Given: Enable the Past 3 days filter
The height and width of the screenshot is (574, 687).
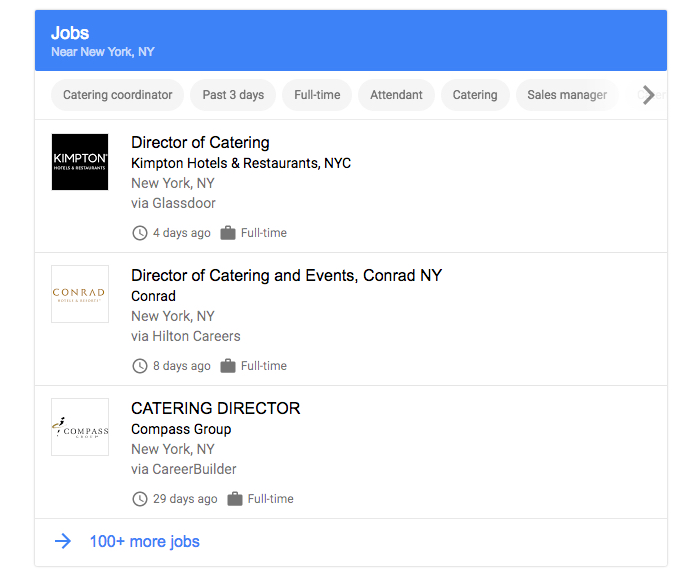Looking at the screenshot, I should click(x=233, y=95).
